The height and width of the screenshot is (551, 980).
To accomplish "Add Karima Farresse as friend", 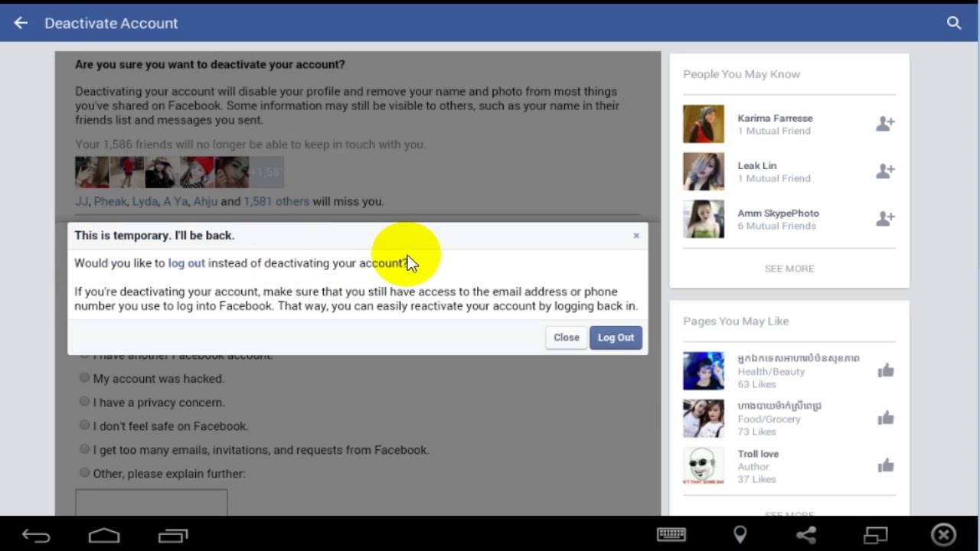I will 885,123.
